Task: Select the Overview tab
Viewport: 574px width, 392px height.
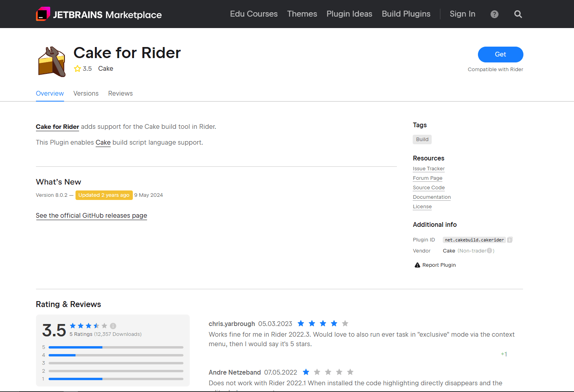Action: tap(50, 93)
